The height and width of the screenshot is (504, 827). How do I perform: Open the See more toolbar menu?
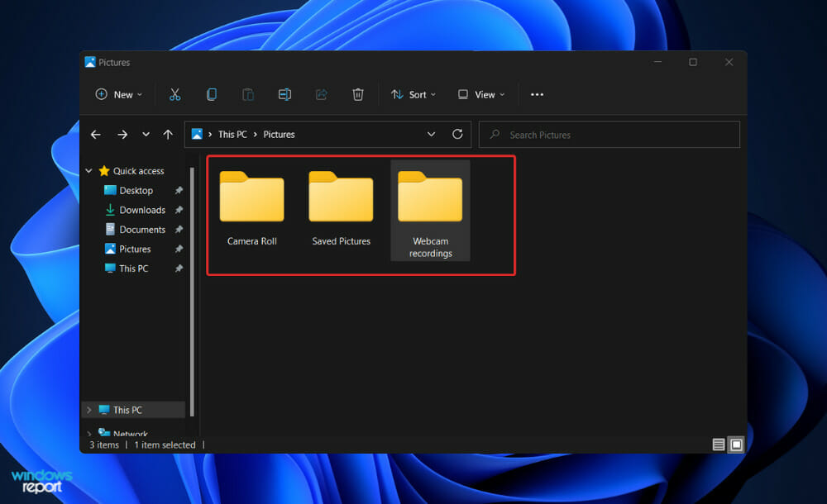point(536,94)
